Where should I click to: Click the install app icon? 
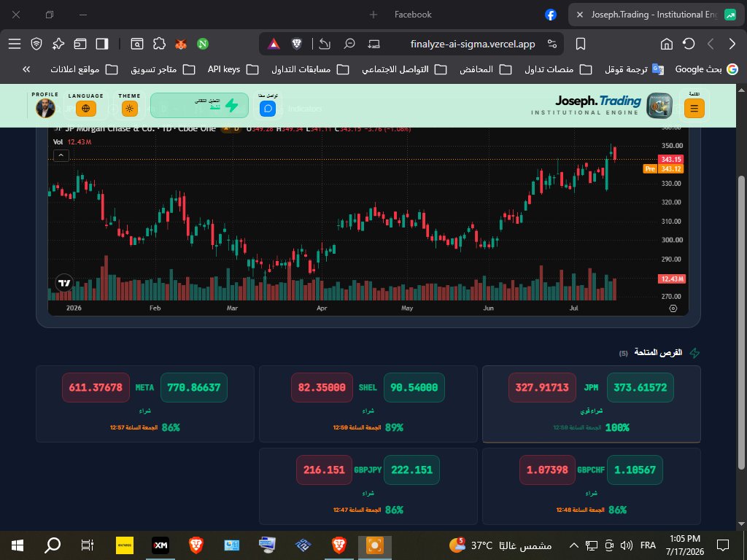coord(374,44)
